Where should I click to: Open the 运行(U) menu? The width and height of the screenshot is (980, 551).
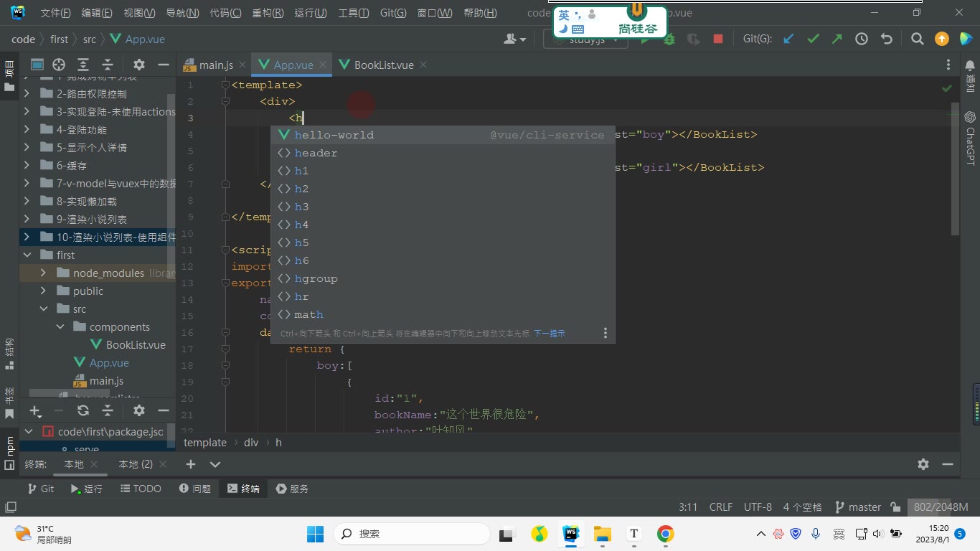coord(311,13)
